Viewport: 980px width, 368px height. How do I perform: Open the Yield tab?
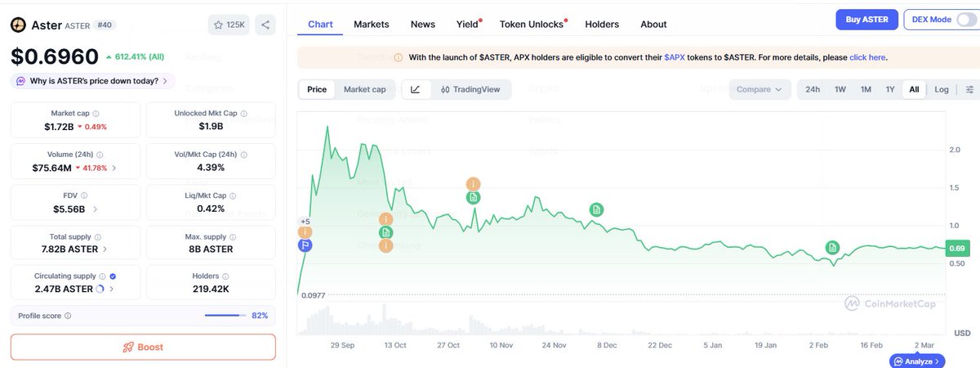pyautogui.click(x=468, y=24)
